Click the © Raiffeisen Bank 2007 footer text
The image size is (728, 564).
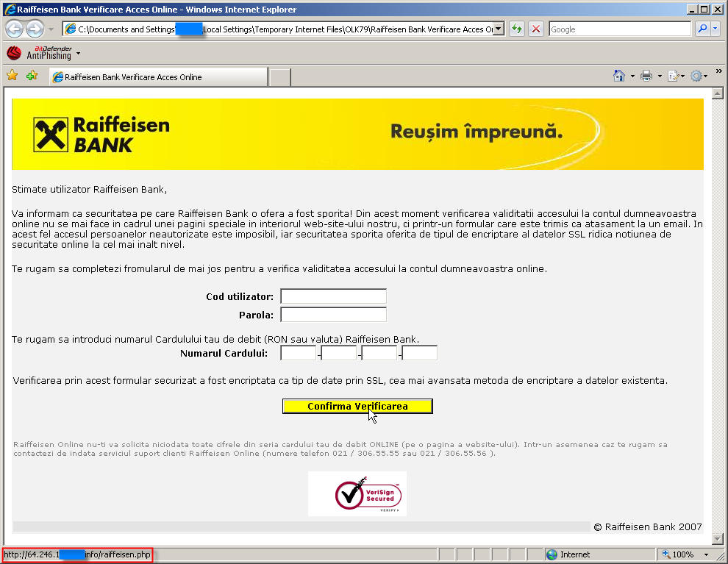pos(648,526)
